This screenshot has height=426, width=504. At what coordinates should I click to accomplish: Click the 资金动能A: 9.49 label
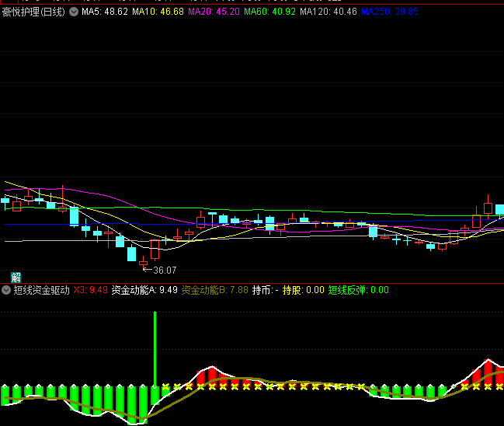144,290
